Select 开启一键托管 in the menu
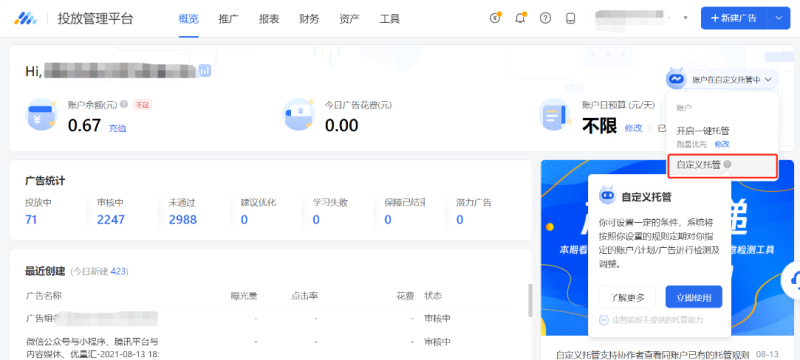The height and width of the screenshot is (360, 800). (x=703, y=131)
